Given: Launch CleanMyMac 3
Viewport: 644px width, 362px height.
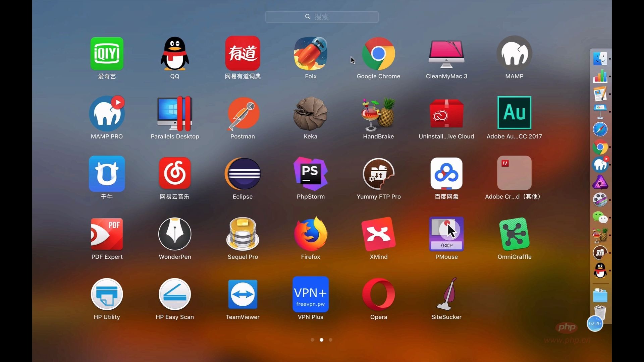Looking at the screenshot, I should (x=446, y=54).
